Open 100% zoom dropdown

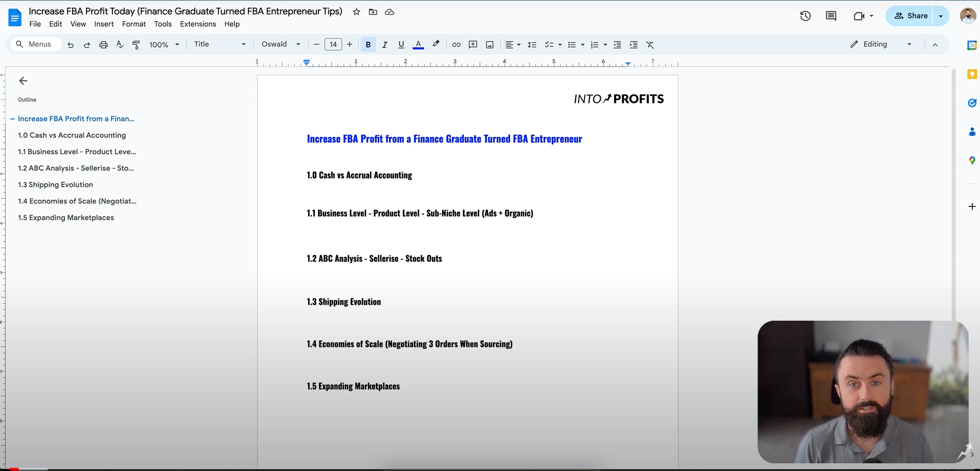tap(164, 45)
